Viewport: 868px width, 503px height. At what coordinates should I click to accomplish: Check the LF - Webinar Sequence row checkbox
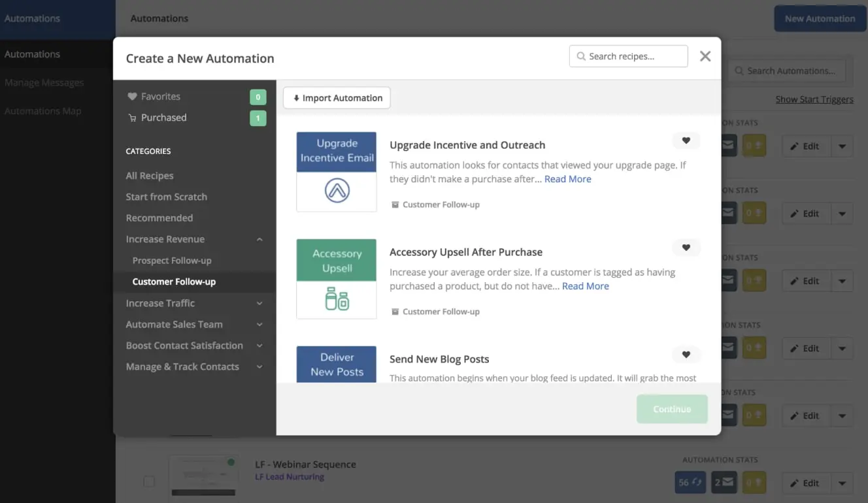tap(149, 481)
